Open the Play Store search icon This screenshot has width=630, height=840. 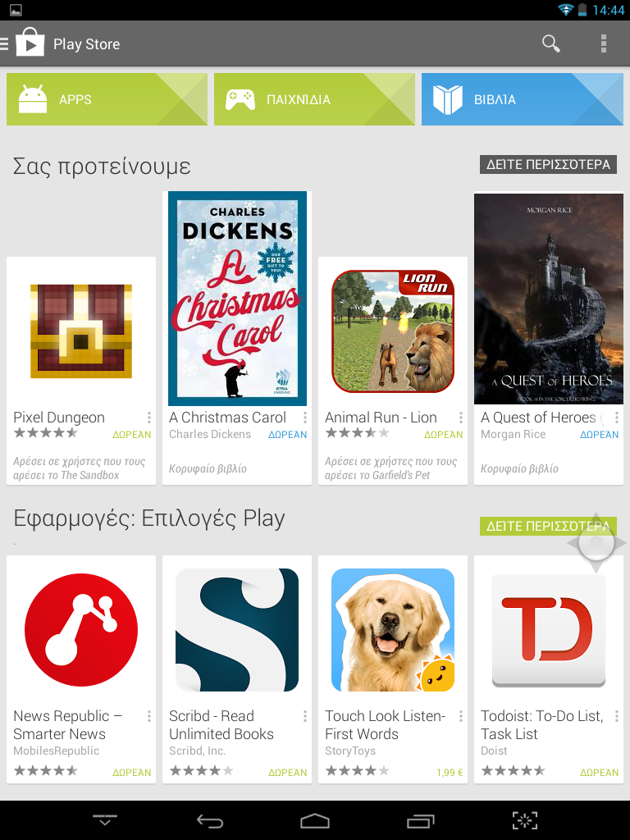click(550, 43)
